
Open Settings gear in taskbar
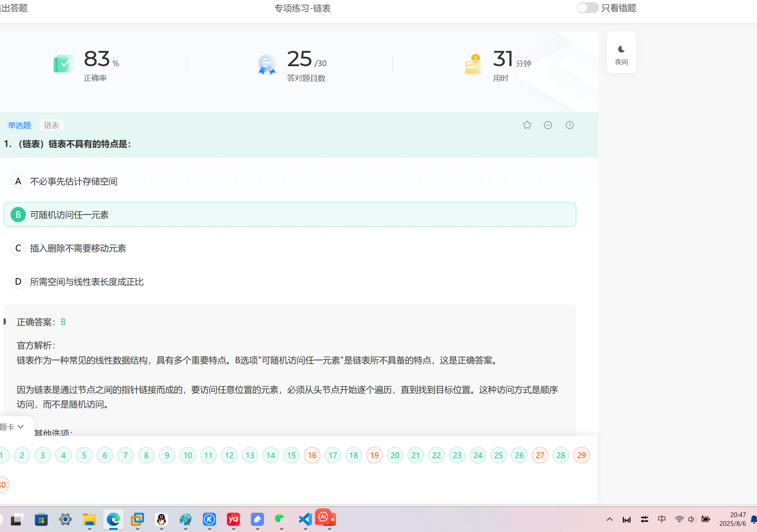click(65, 519)
